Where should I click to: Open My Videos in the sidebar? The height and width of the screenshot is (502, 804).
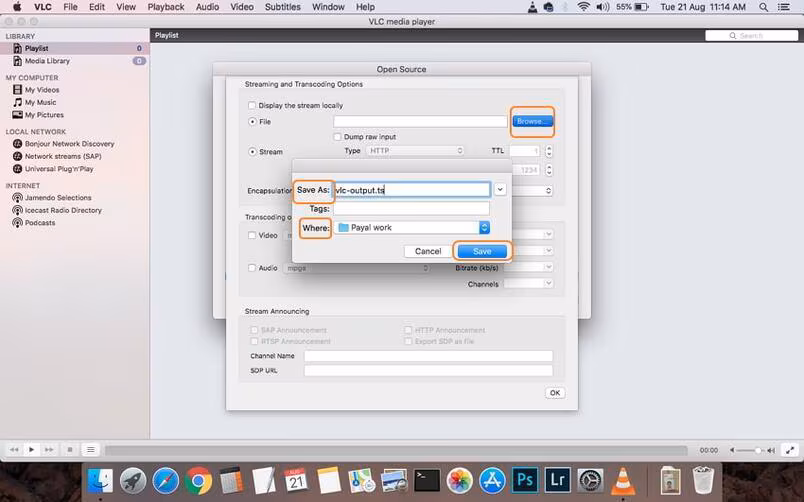[42, 90]
